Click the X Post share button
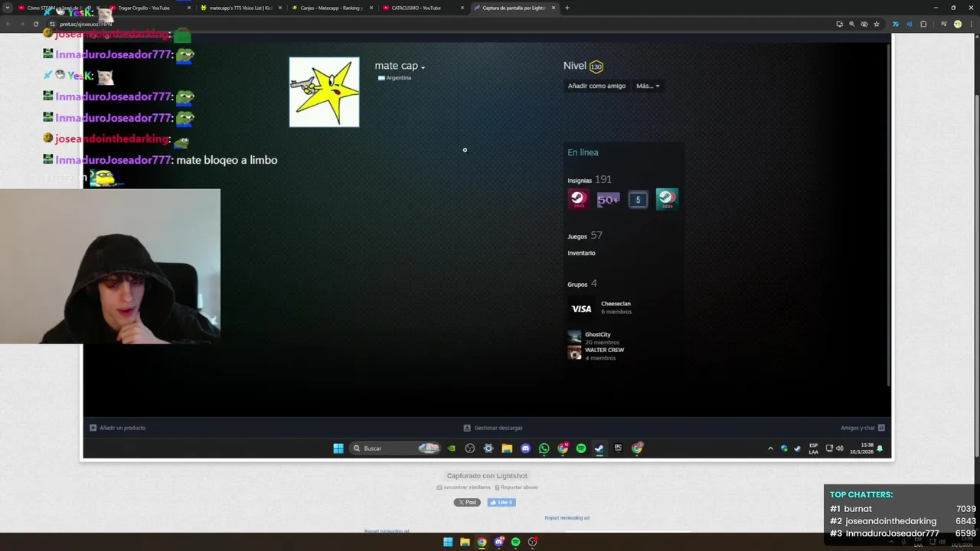980x551 pixels. [467, 502]
